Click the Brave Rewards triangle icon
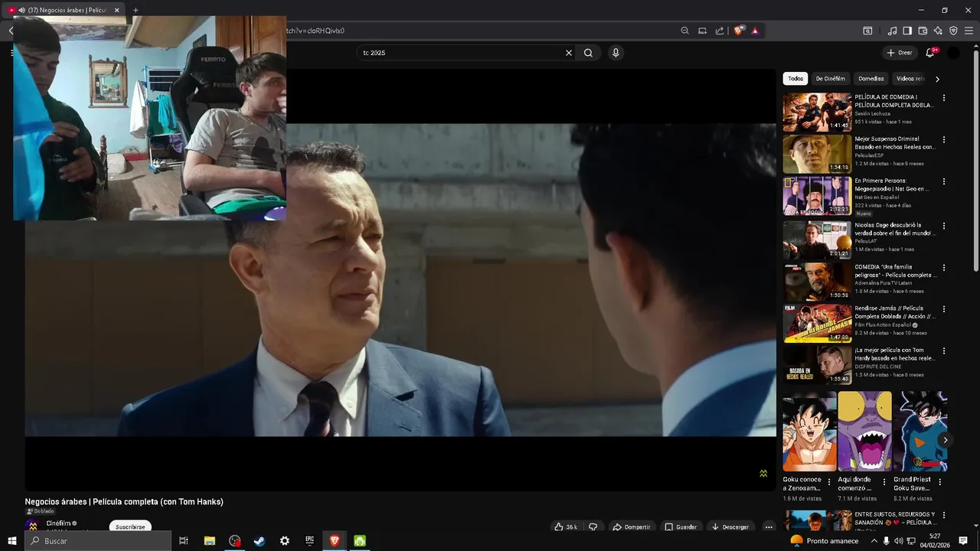 click(755, 31)
